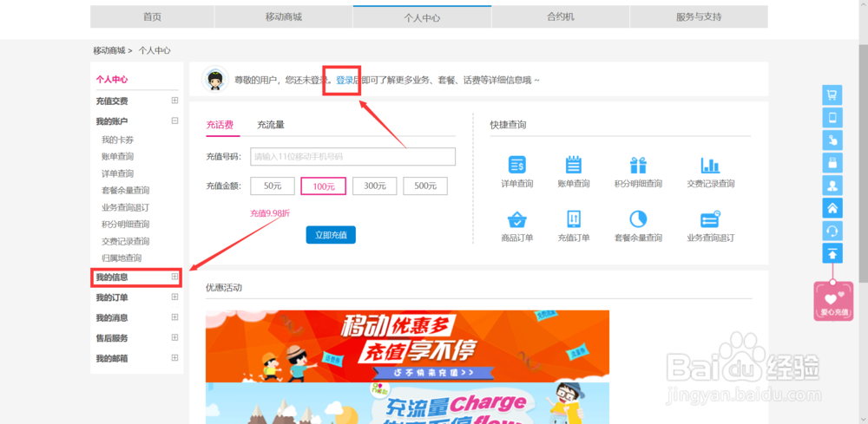Click the 立即充值 button
Screen dimensions: 868x424
tap(331, 235)
